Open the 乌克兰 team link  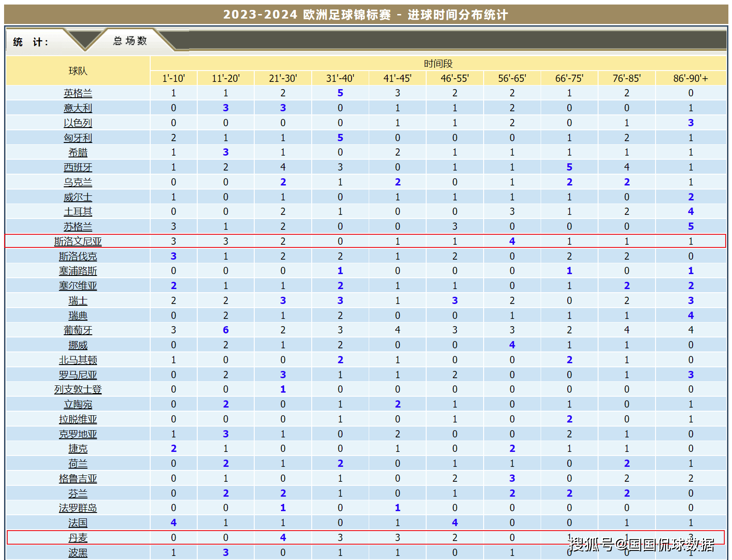(78, 182)
